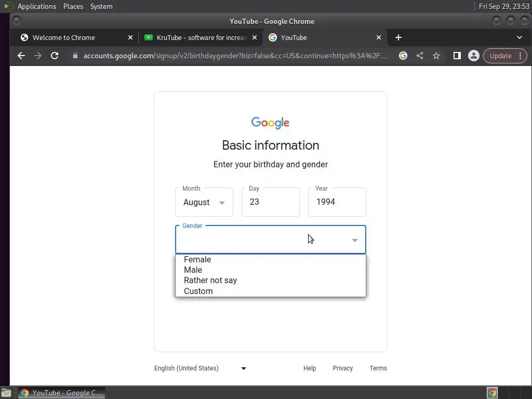Open the Chrome profile avatar
This screenshot has height=399, width=532.
[474, 56]
